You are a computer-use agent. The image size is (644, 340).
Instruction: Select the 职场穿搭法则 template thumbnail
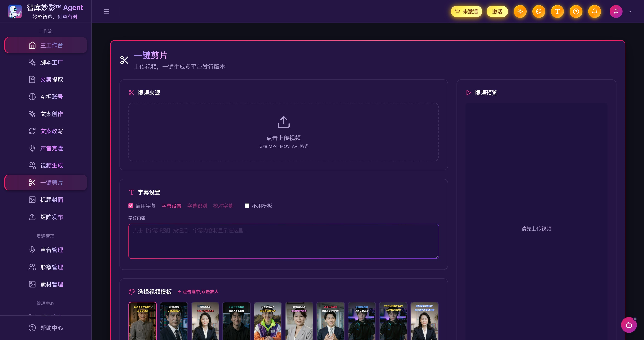(x=299, y=321)
